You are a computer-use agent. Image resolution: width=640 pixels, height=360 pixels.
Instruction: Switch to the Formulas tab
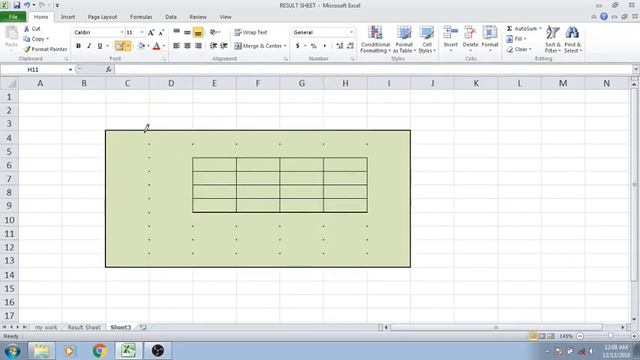[141, 17]
